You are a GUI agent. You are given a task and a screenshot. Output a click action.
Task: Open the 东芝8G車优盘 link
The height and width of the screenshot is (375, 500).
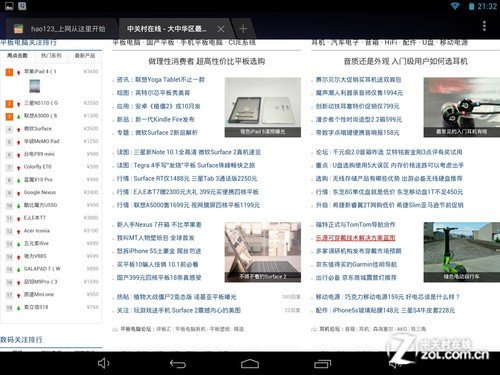tap(363, 192)
